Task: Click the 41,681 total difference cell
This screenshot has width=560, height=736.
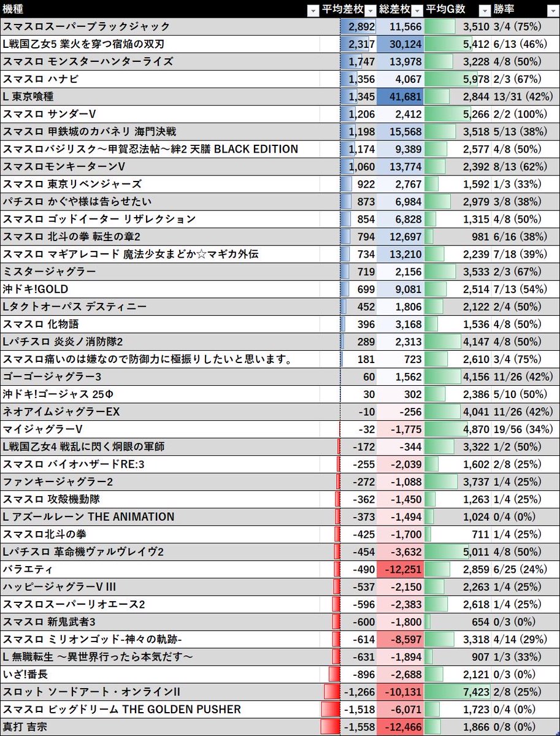Action: click(x=399, y=97)
